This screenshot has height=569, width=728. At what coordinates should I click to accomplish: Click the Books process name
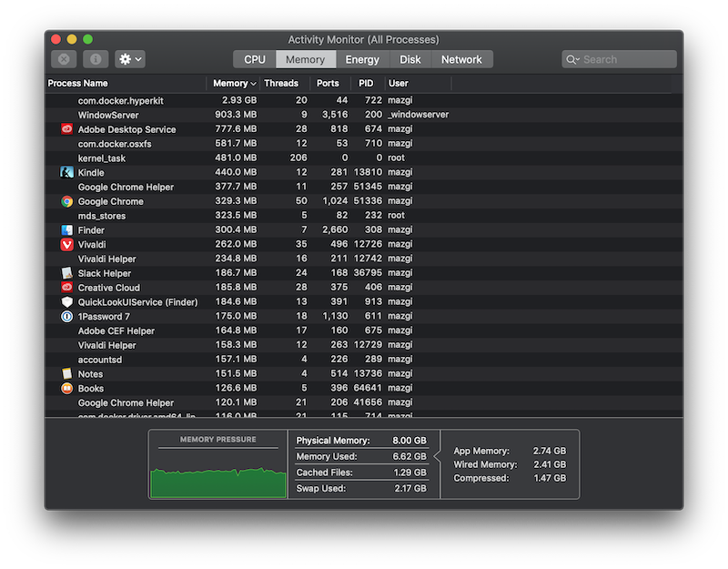click(x=90, y=389)
